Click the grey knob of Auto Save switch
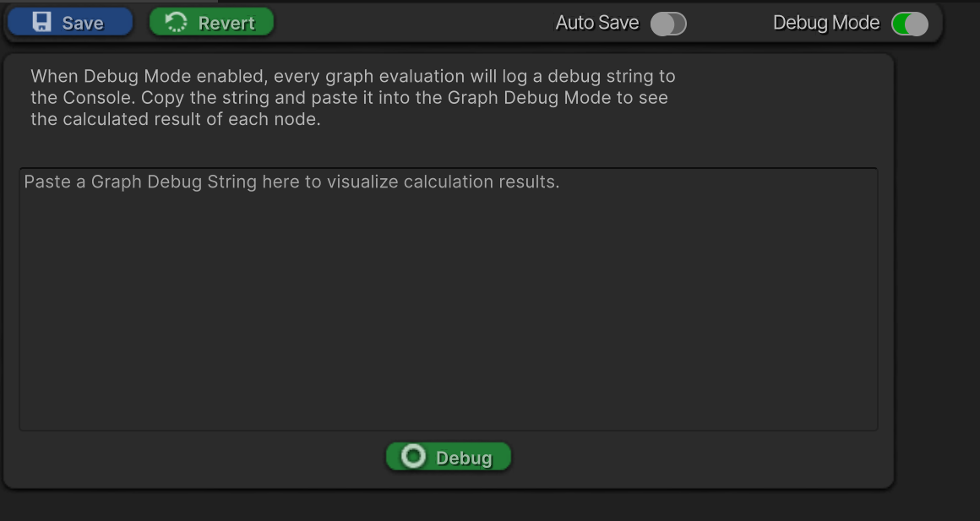 (661, 24)
